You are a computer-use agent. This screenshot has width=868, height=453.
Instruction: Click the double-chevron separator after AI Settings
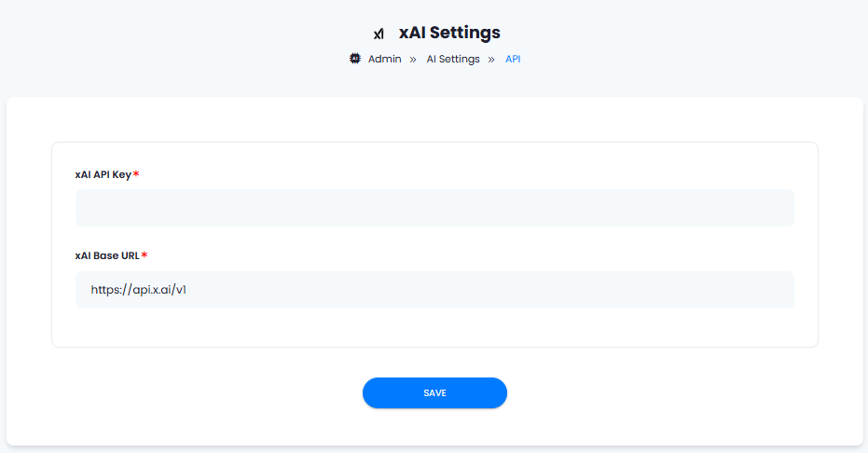(491, 60)
